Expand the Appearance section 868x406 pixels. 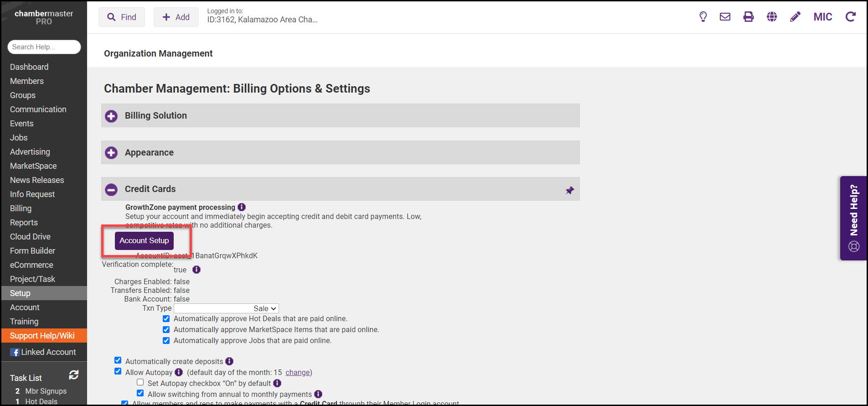(x=111, y=153)
